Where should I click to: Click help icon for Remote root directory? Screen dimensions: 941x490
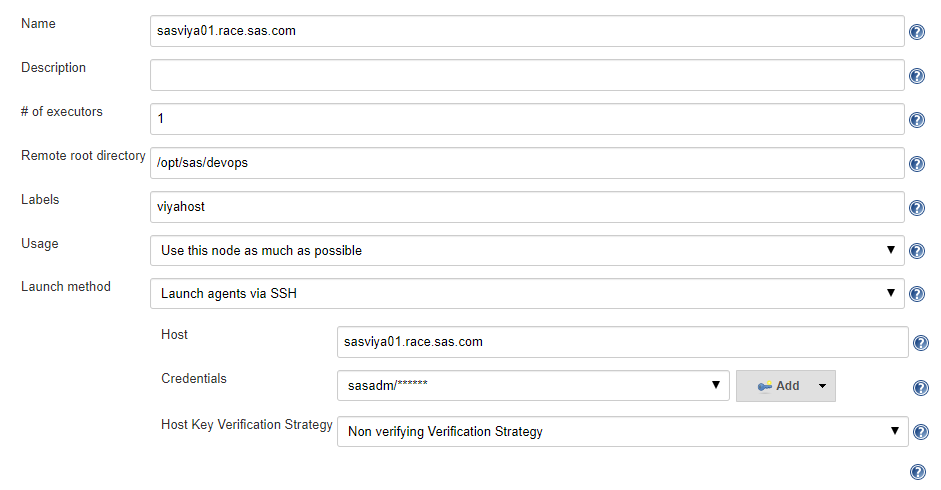[916, 164]
